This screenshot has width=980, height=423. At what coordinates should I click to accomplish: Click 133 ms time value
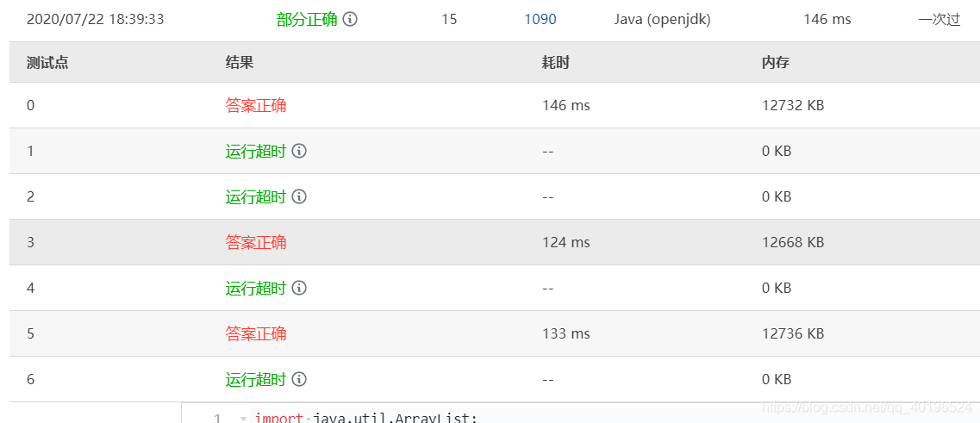[x=565, y=333]
